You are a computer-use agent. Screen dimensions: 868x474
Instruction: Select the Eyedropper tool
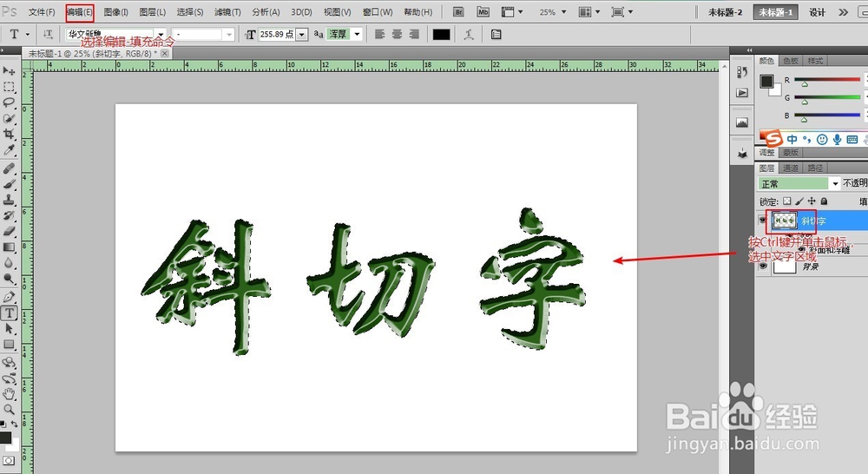(x=9, y=150)
